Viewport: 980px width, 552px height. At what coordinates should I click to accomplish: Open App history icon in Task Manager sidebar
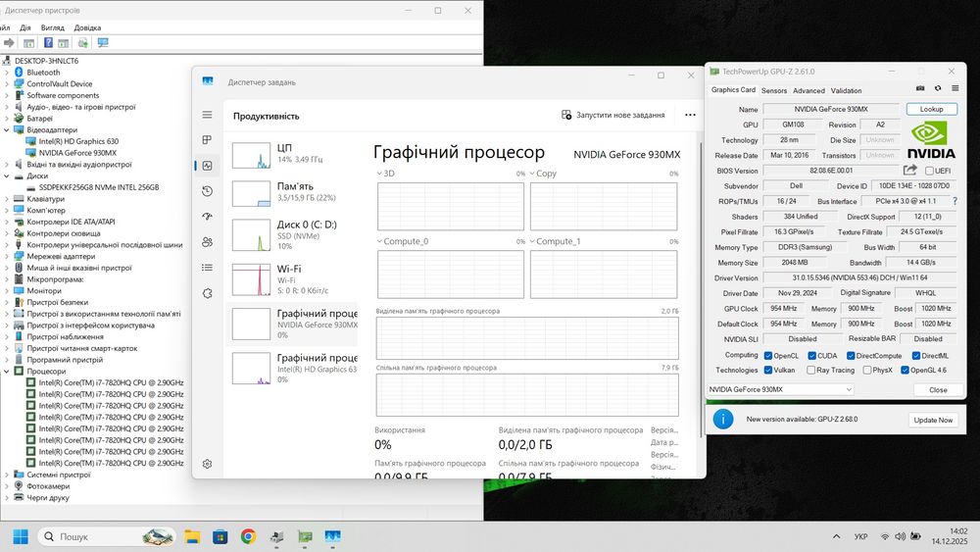[207, 191]
